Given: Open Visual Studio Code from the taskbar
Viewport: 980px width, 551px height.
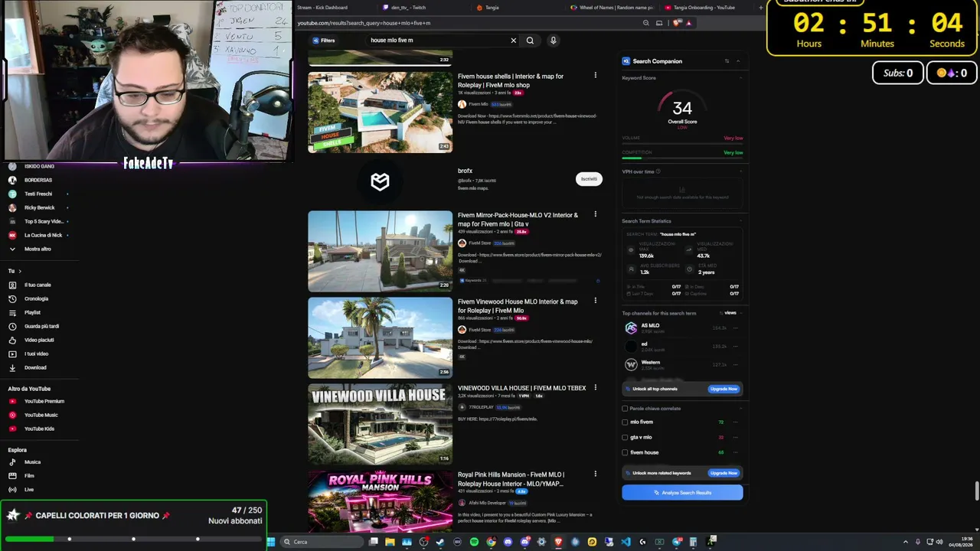Looking at the screenshot, I should pos(626,542).
